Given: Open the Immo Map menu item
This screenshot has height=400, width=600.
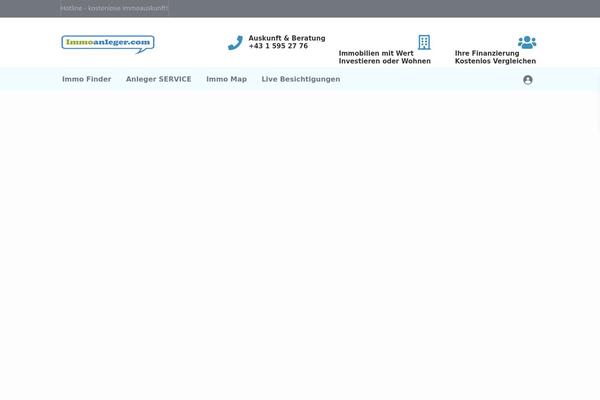Looking at the screenshot, I should 227,79.
